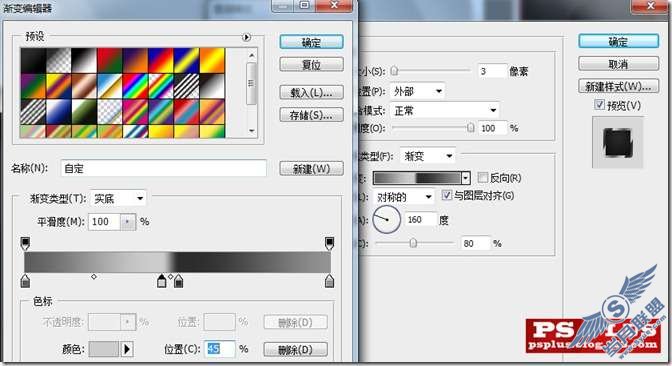Screen dimensions: 672x366
Task: Click the midpoint diamond between the two middle stops
Action: coord(170,277)
